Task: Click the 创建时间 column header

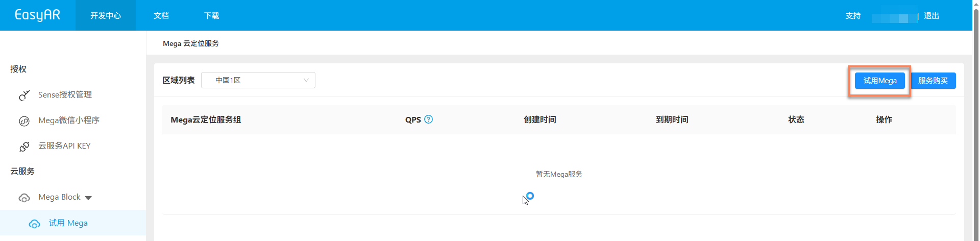Action: click(x=540, y=120)
